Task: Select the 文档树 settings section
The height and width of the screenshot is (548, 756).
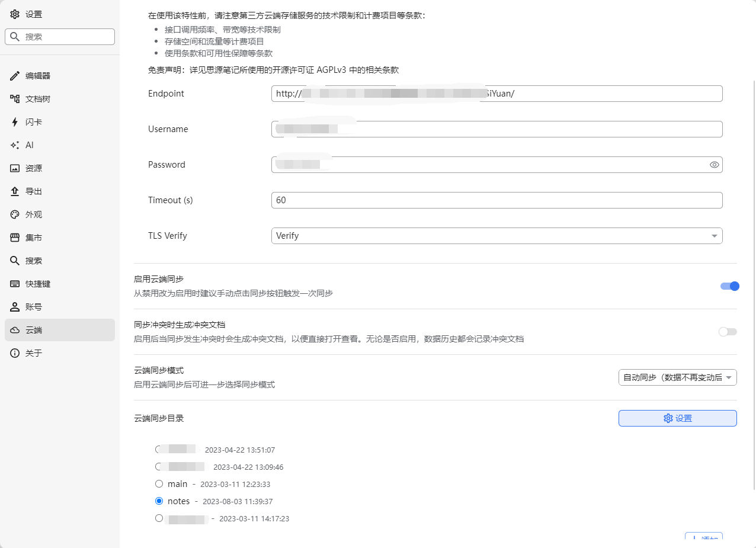Action: pyautogui.click(x=15, y=98)
